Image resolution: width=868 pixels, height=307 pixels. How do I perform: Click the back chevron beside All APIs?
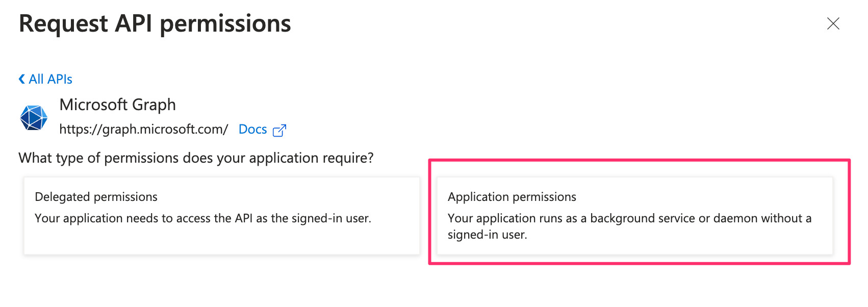coord(22,79)
